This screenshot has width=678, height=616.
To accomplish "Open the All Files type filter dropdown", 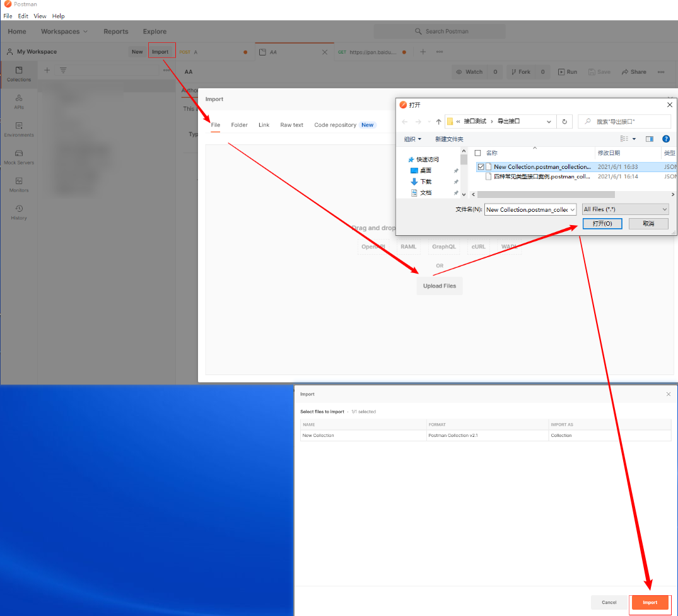I will [625, 209].
